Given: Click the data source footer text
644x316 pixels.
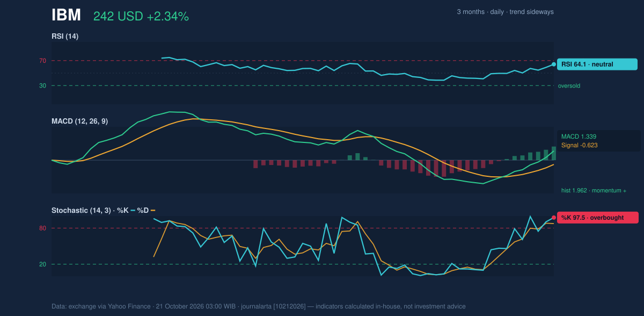Looking at the screenshot, I should pos(259,306).
